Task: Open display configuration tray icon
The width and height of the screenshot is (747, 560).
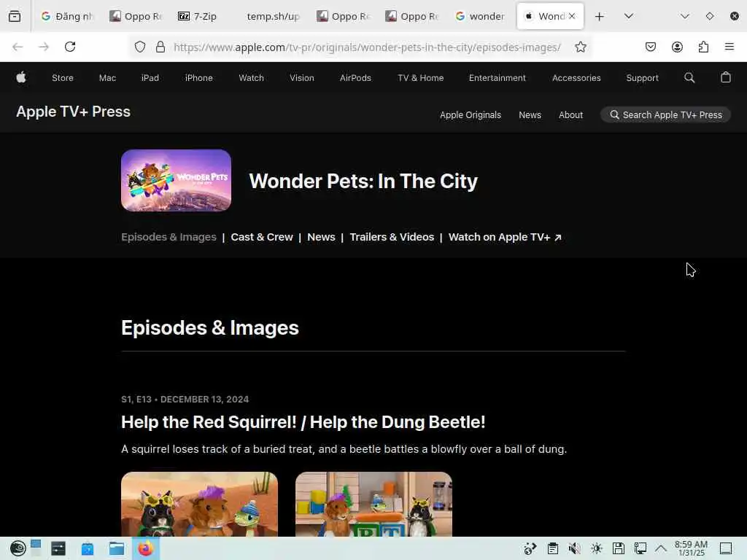Action: point(640,548)
